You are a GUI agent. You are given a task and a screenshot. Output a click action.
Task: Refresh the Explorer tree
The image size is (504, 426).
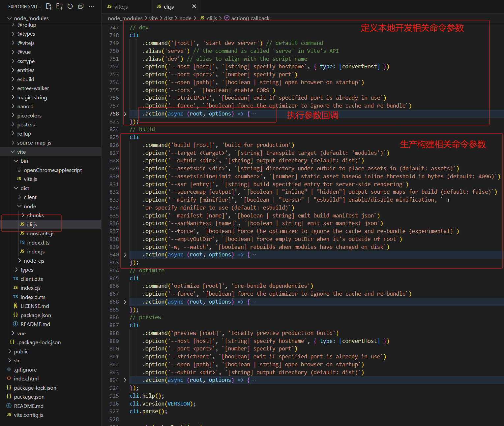pos(70,6)
